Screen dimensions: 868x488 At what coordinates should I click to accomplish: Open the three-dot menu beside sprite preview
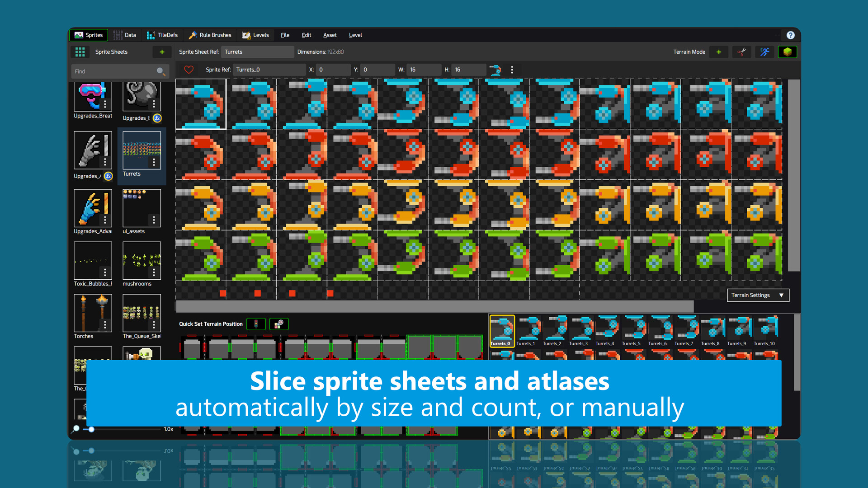pos(512,70)
